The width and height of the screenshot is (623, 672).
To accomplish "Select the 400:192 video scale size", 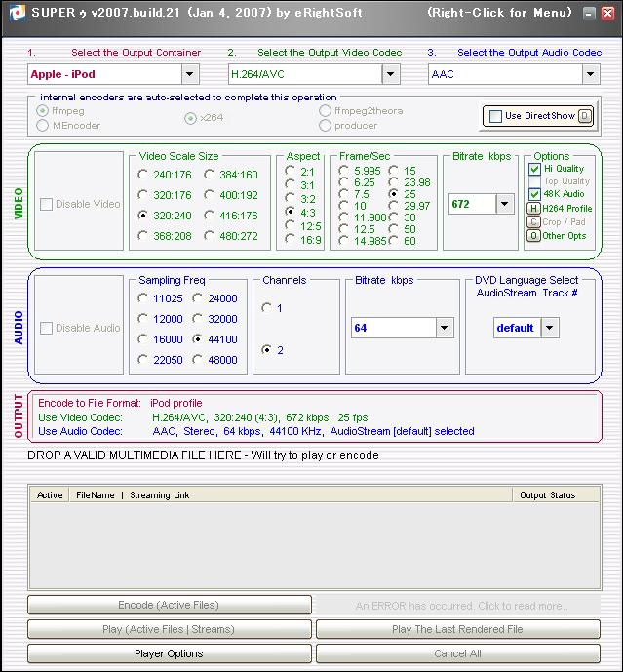I will [209, 195].
